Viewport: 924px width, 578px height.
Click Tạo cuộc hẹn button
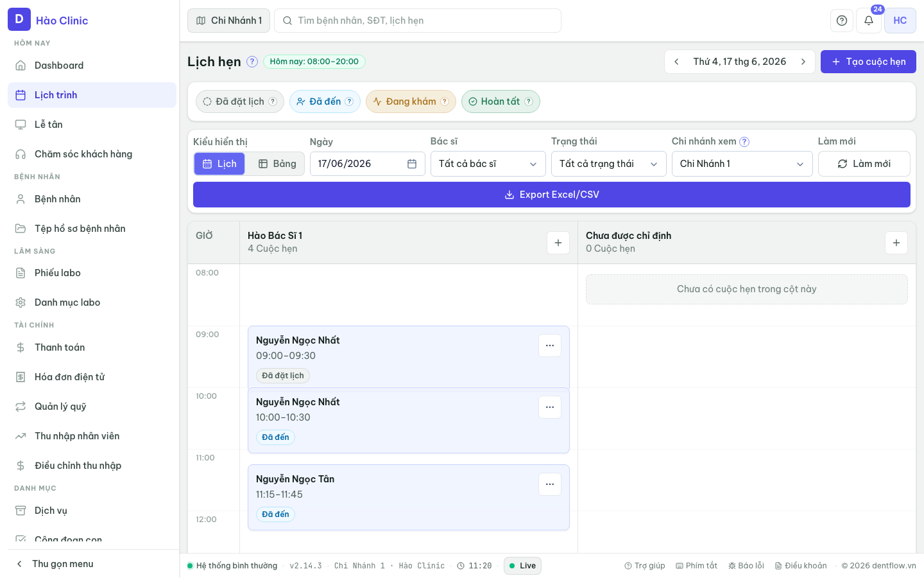coord(868,62)
